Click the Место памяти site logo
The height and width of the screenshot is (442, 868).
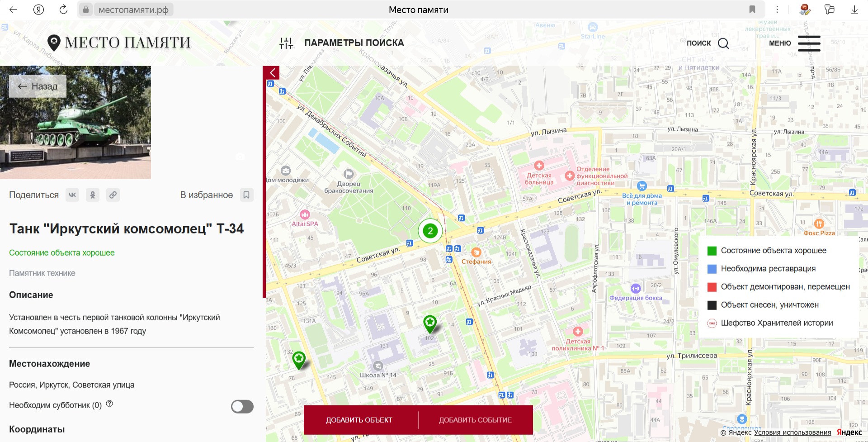[x=119, y=43]
